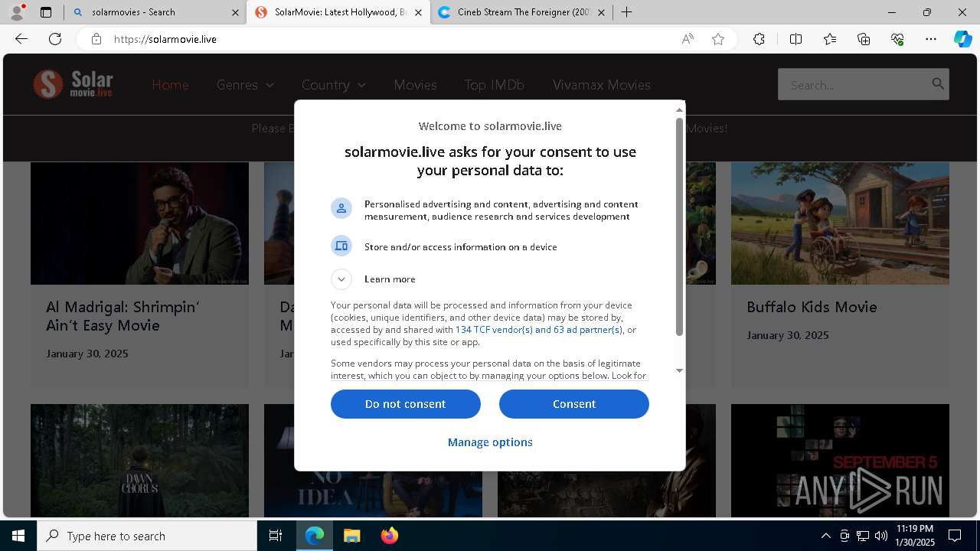
Task: Open the Buffalo Kids Movie title link
Action: [x=812, y=307]
